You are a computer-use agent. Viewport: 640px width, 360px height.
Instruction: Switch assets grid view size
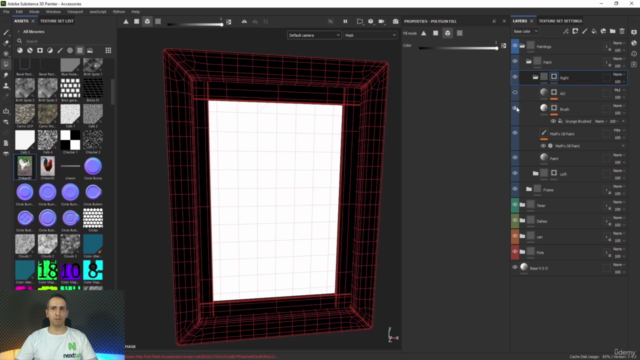click(108, 51)
